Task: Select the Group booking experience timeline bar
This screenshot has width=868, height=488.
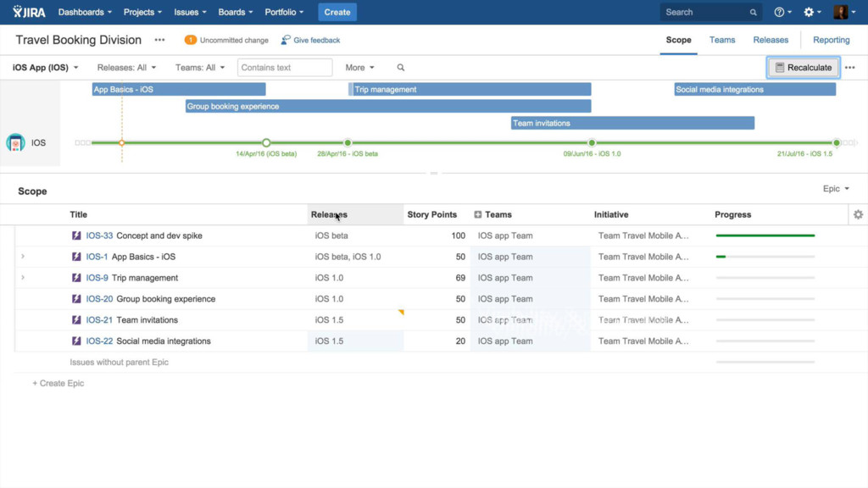Action: tap(388, 106)
